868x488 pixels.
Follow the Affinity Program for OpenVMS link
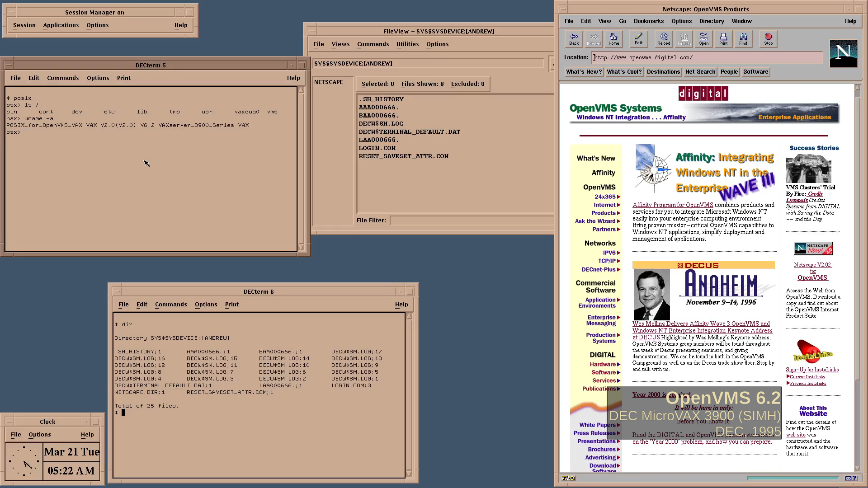coord(672,205)
